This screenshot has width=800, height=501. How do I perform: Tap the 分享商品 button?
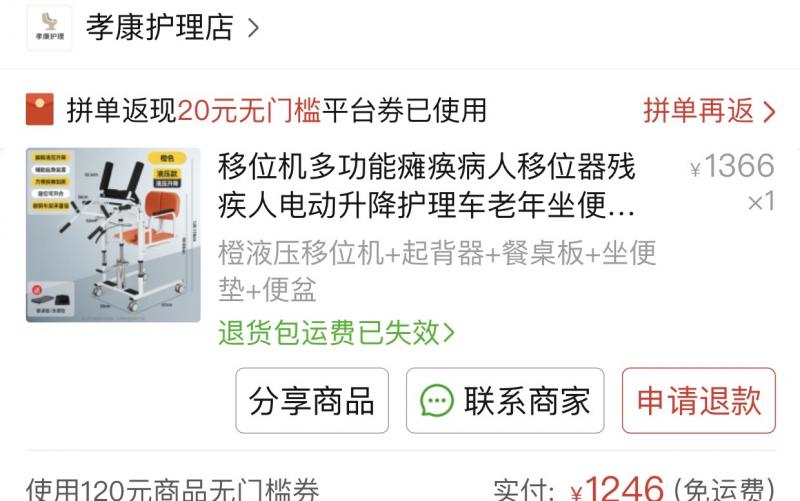pos(312,400)
